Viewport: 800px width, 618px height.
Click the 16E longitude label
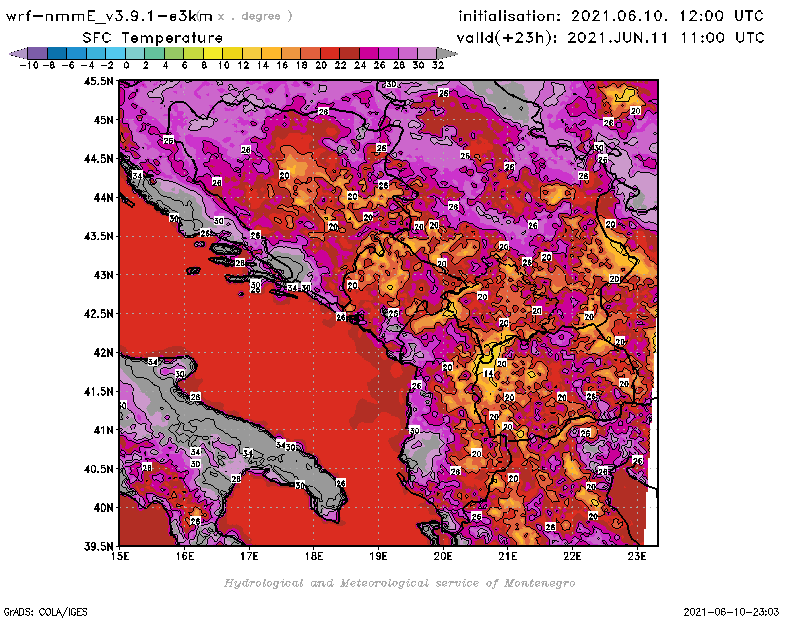pos(185,556)
